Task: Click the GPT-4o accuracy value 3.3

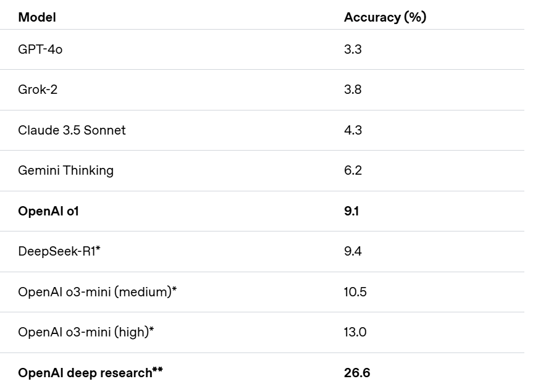Action: [x=353, y=49]
